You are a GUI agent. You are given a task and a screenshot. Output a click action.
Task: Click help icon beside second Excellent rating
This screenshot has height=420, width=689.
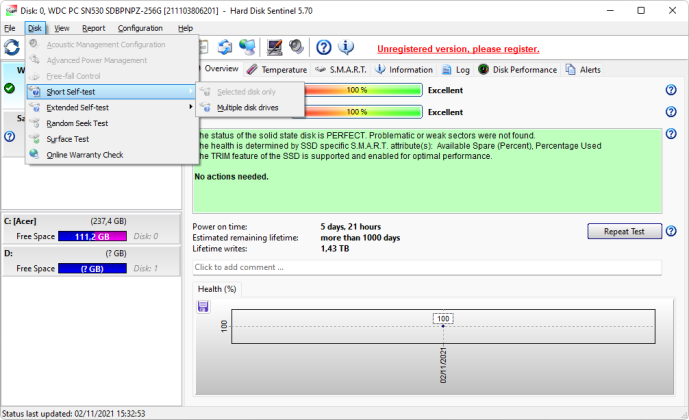point(671,112)
